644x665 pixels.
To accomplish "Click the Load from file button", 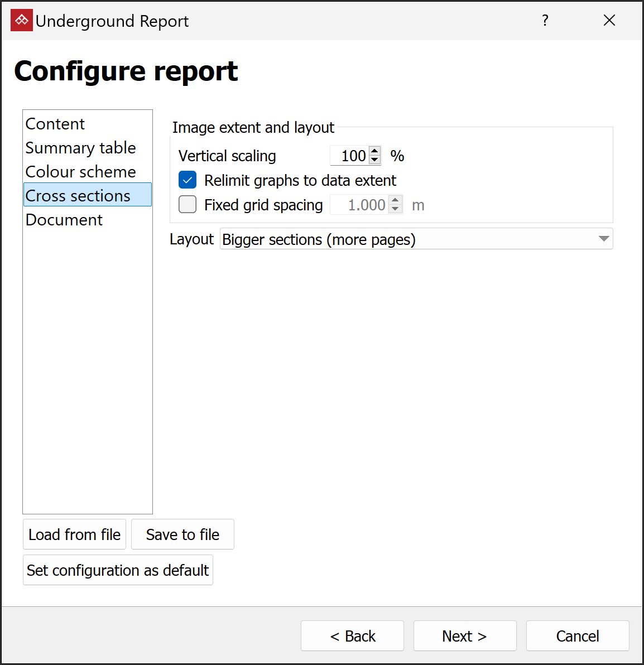I will pos(74,534).
